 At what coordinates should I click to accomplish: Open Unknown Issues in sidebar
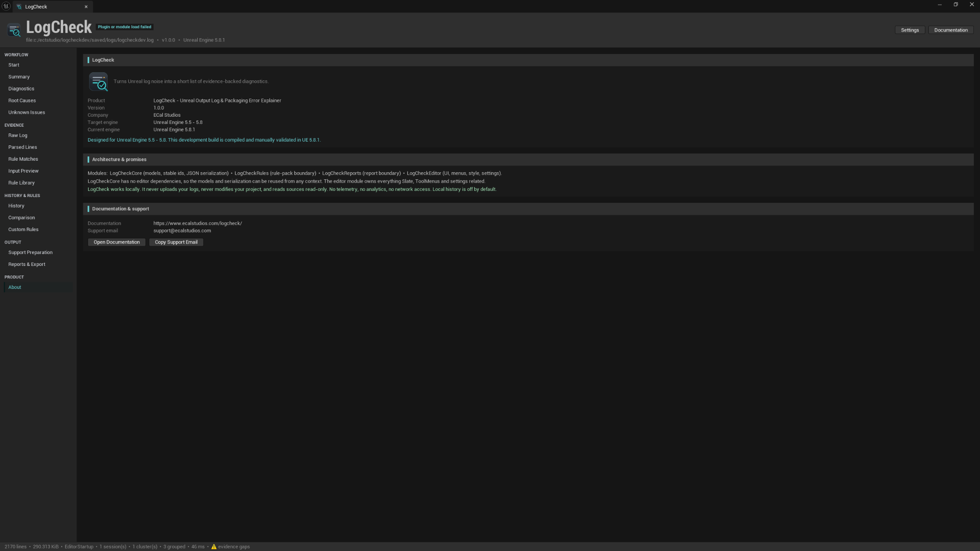pyautogui.click(x=38, y=113)
